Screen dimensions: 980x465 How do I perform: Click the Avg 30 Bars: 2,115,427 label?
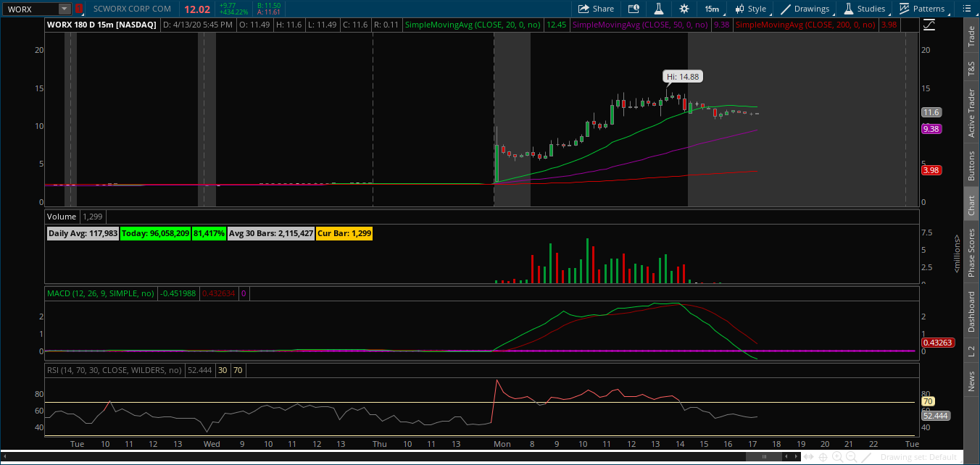(x=271, y=233)
